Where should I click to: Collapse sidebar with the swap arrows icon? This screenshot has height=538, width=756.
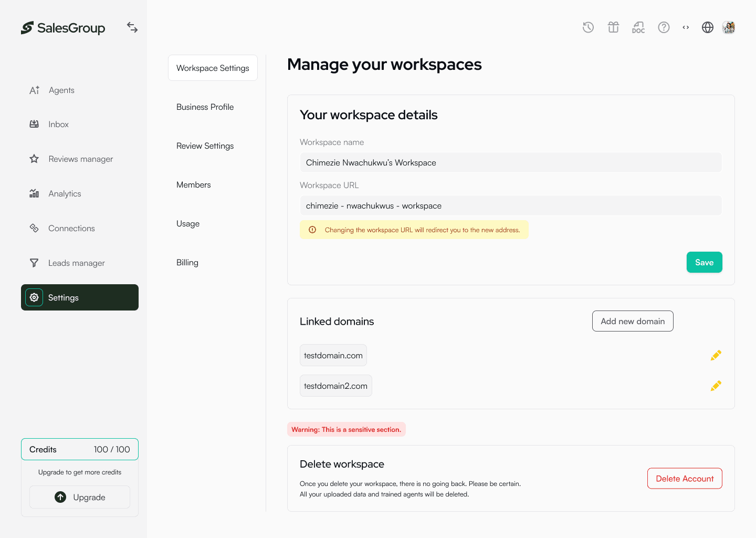132,27
